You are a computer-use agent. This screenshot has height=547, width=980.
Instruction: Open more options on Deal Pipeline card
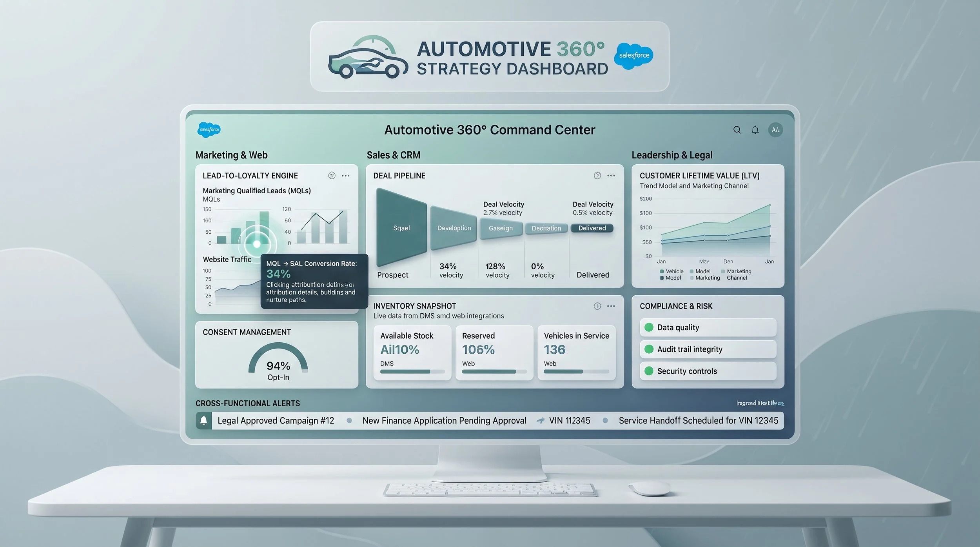(x=611, y=176)
